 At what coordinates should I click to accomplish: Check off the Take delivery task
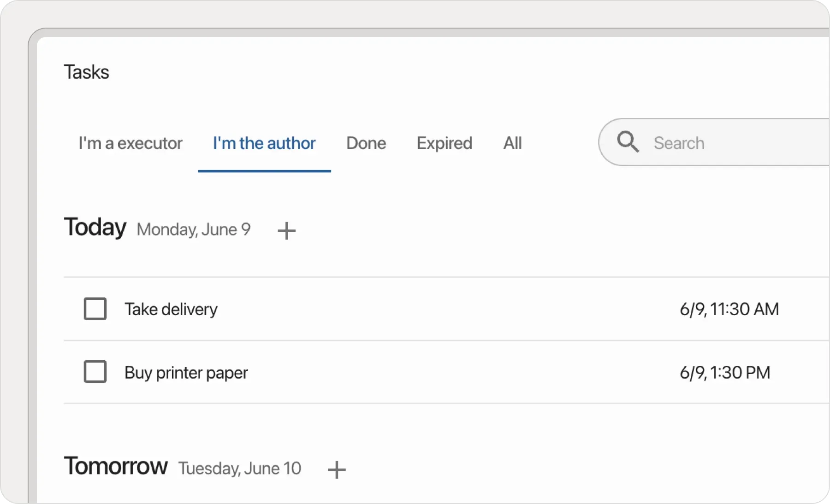click(95, 309)
